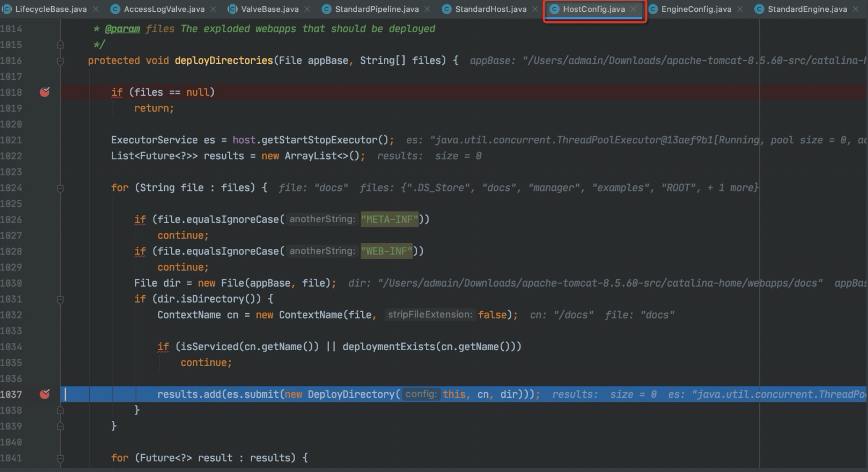Collapse the Javadoc comment ending at line 1015
This screenshot has width=868, height=472.
coord(60,45)
